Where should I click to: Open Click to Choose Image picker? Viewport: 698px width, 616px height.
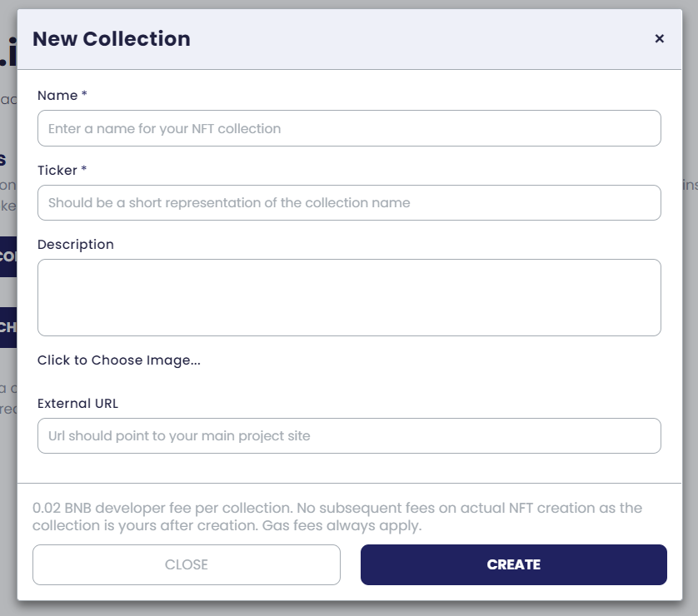(119, 360)
